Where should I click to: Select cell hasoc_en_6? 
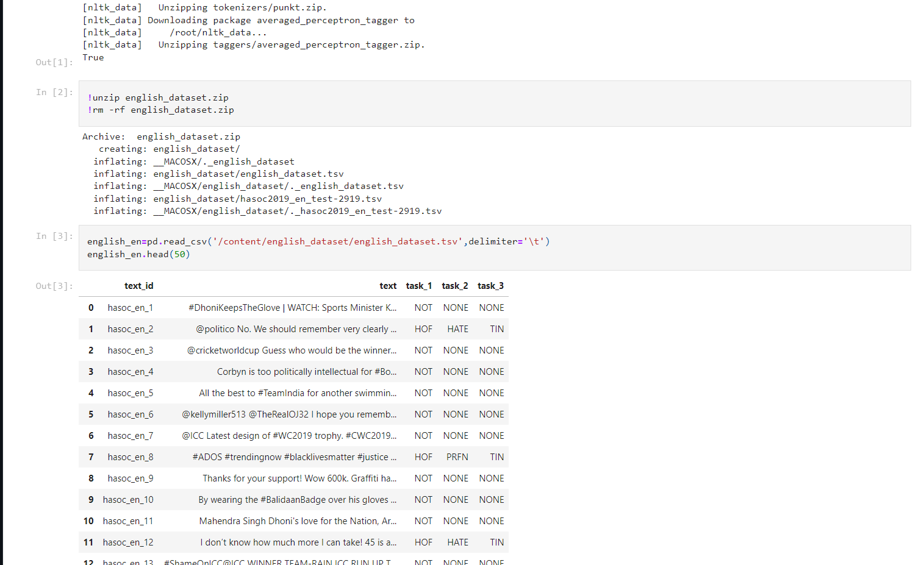tap(131, 414)
